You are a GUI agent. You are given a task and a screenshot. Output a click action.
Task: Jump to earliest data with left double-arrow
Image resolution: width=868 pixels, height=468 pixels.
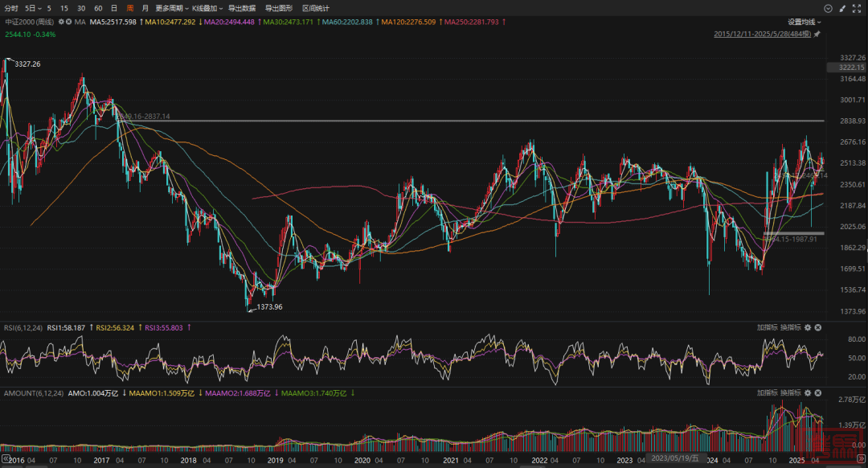click(x=5, y=458)
